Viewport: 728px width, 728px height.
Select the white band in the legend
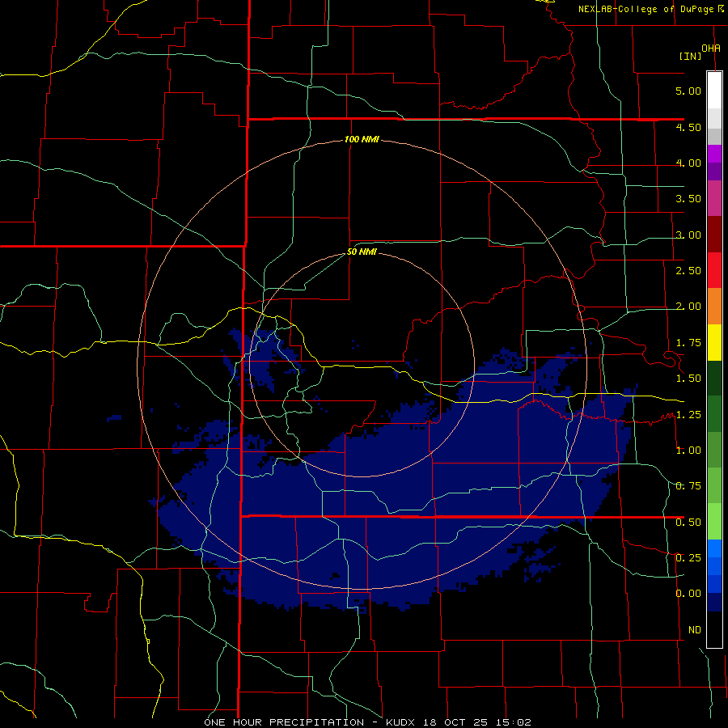(x=714, y=91)
